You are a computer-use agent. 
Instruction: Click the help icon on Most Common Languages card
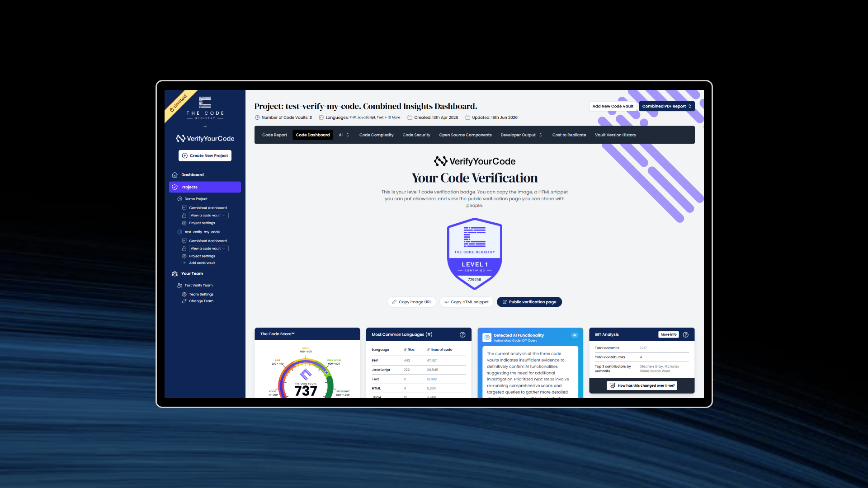[462, 335]
